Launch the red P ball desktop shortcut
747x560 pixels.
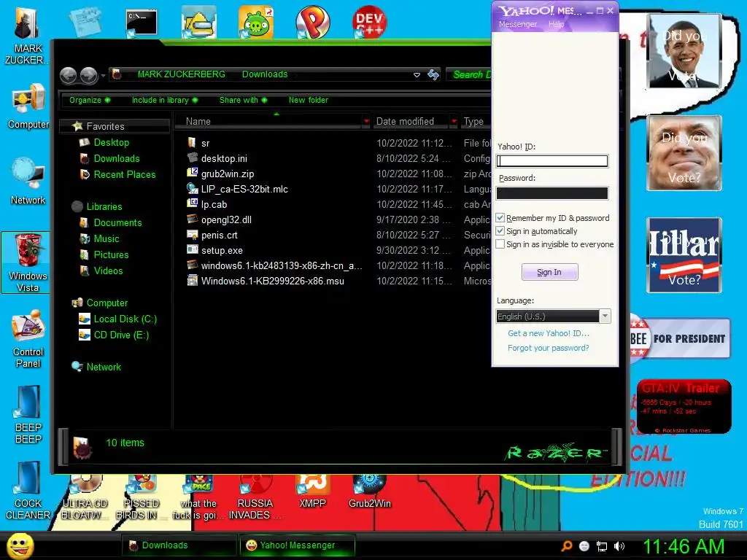[313, 23]
